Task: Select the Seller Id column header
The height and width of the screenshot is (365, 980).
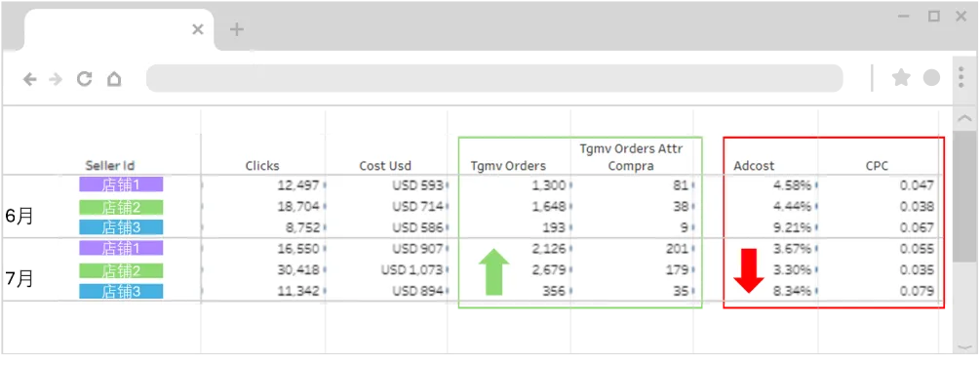Action: pos(110,166)
